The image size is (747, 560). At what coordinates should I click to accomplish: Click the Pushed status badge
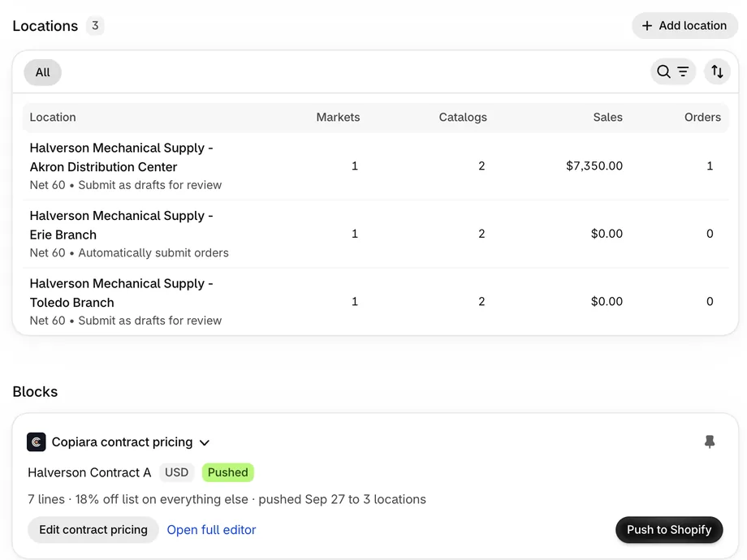click(227, 472)
